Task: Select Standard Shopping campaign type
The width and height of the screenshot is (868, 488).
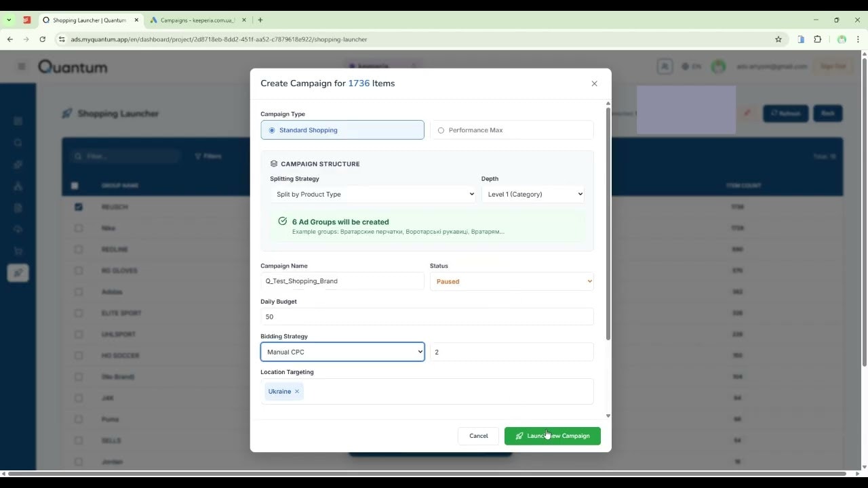Action: click(x=342, y=130)
